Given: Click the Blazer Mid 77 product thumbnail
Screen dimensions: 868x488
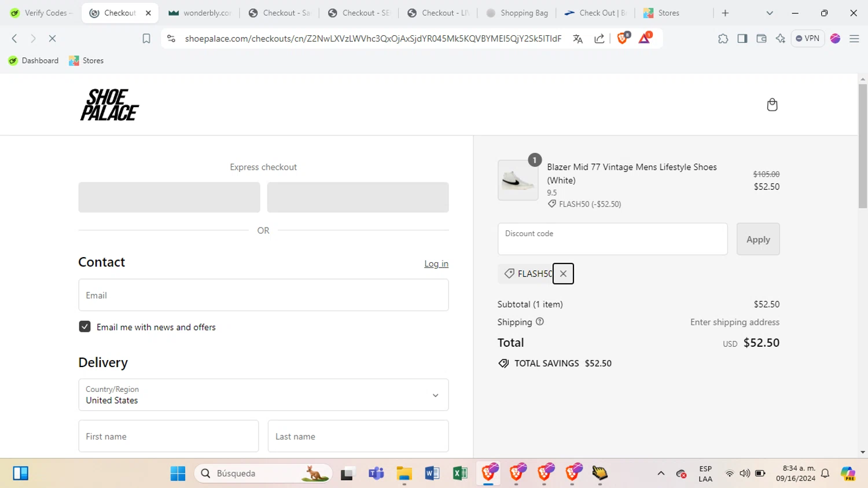Looking at the screenshot, I should (x=518, y=180).
